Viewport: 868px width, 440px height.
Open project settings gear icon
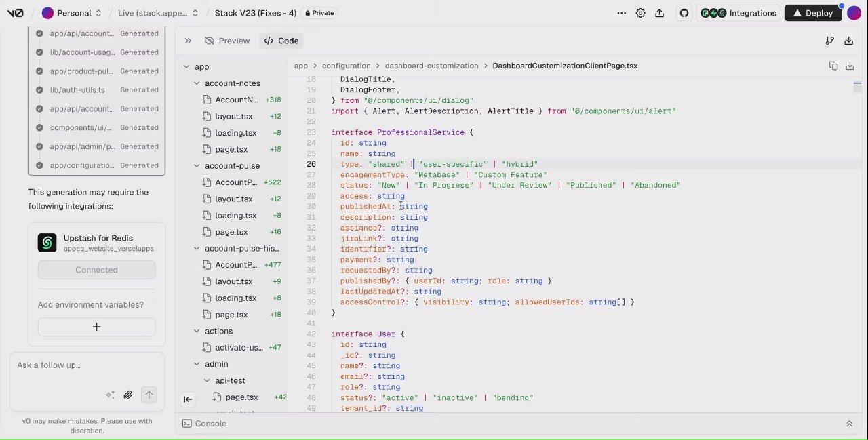(x=640, y=13)
